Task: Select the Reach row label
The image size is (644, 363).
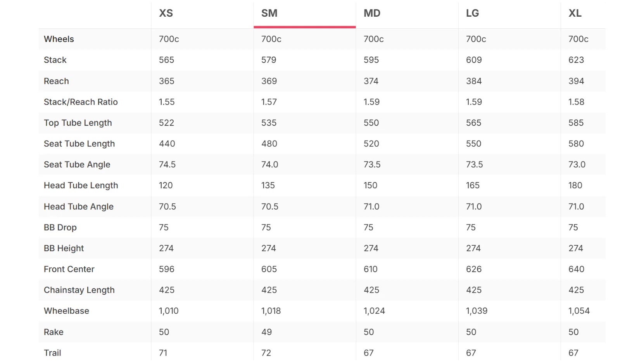Action: [x=56, y=81]
